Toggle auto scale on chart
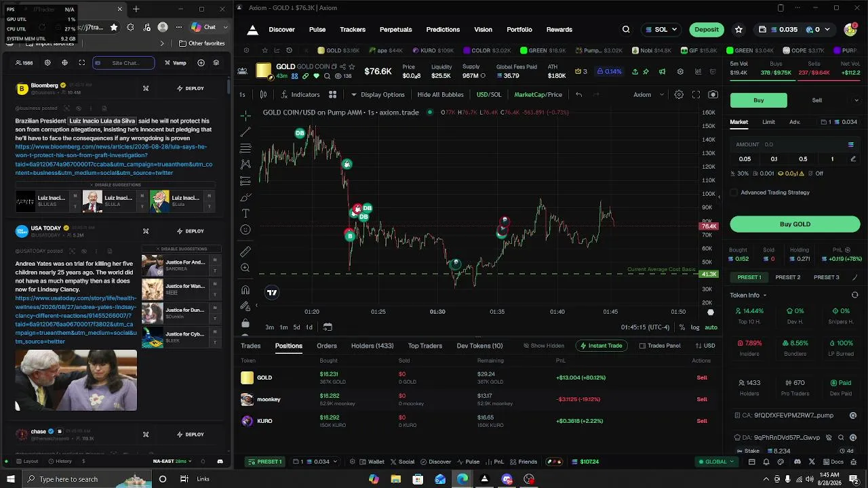 [711, 327]
